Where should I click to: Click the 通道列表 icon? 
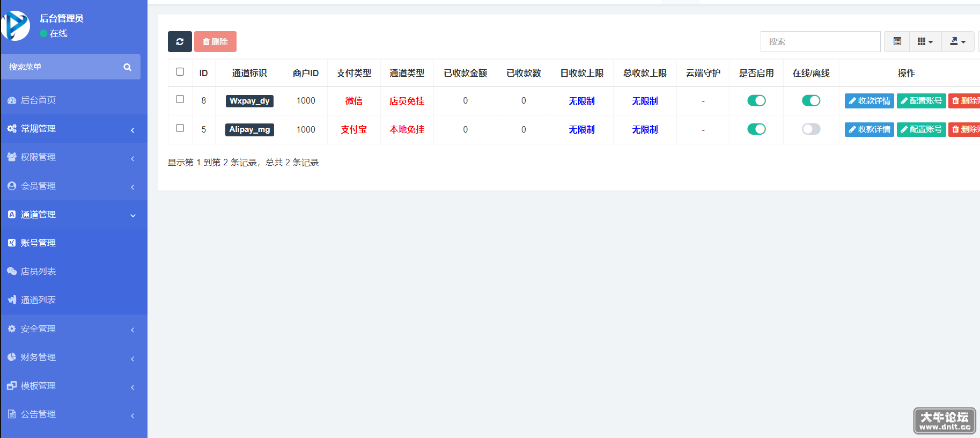(12, 300)
